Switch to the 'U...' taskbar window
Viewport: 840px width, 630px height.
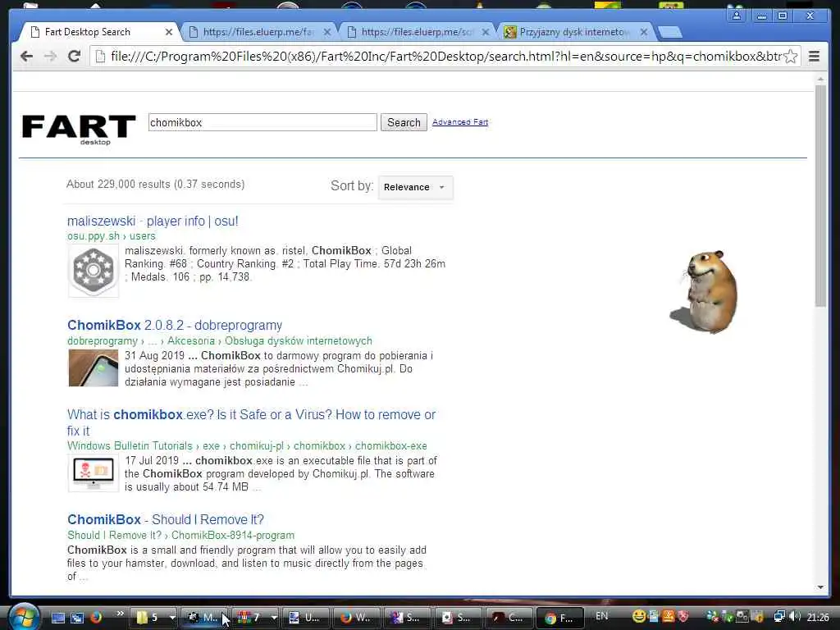click(305, 618)
